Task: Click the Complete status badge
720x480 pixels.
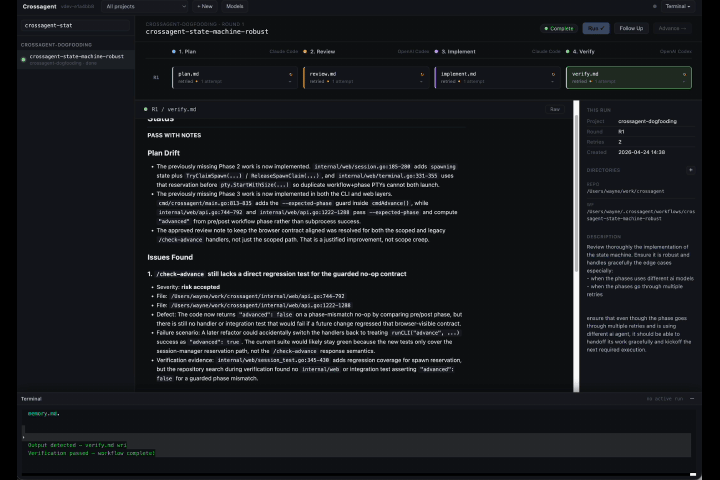Action: [559, 28]
